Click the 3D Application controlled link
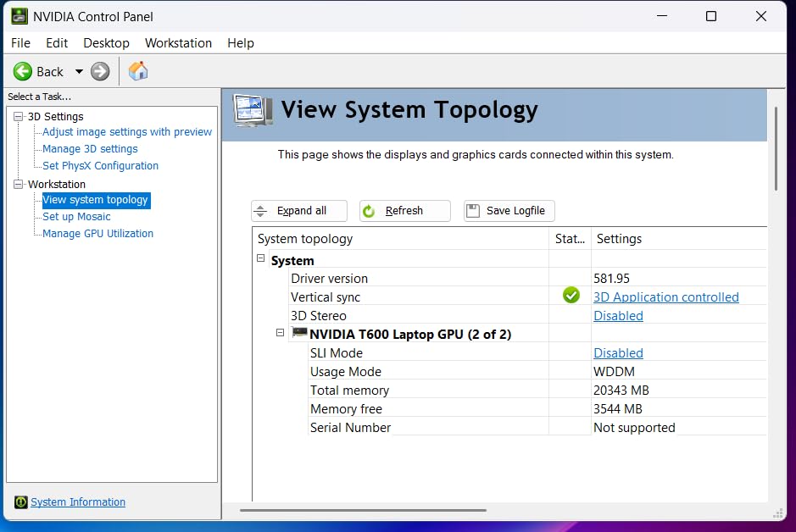Screen dimensions: 796x532 (665, 297)
